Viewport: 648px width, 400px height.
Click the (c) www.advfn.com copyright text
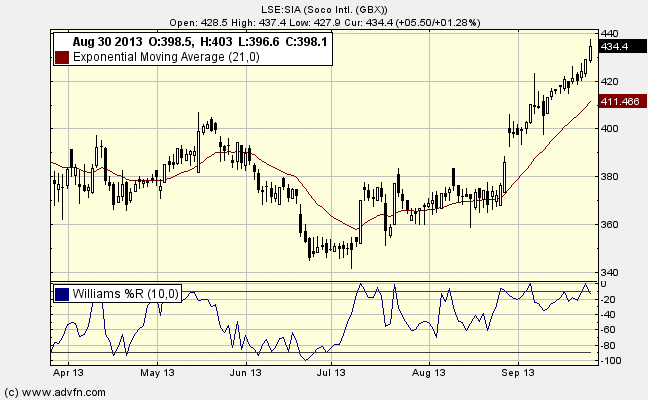click(x=55, y=392)
